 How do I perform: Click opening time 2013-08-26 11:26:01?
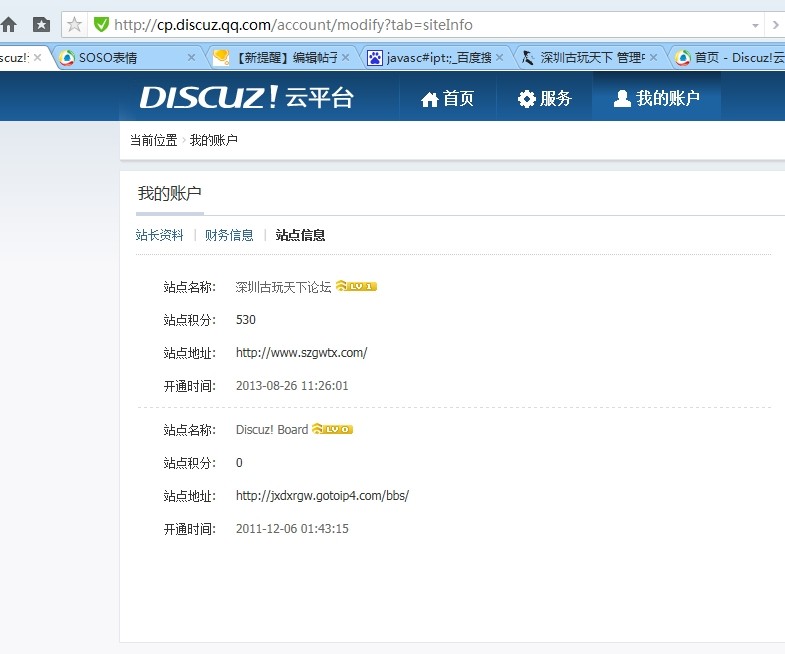292,386
